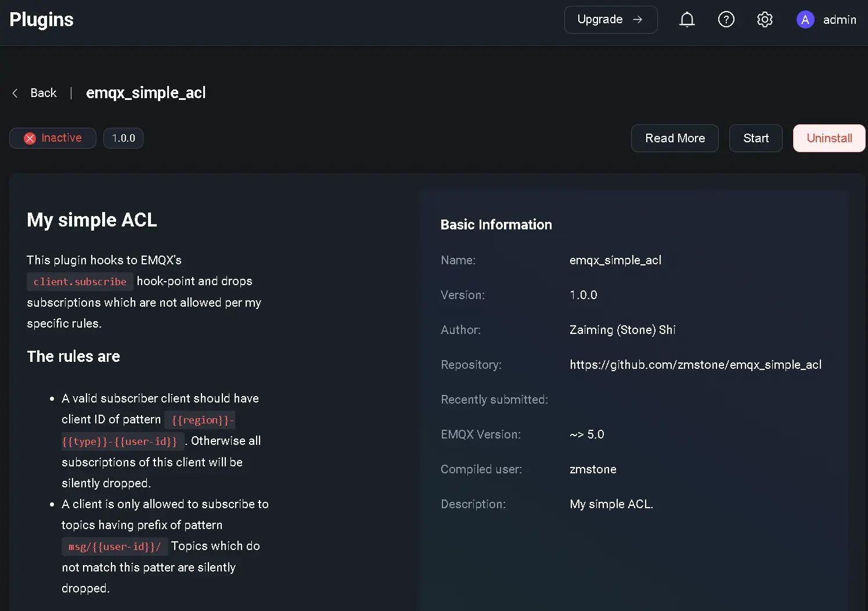Click the msg/{{user-id}}/ code snippet

tap(114, 547)
